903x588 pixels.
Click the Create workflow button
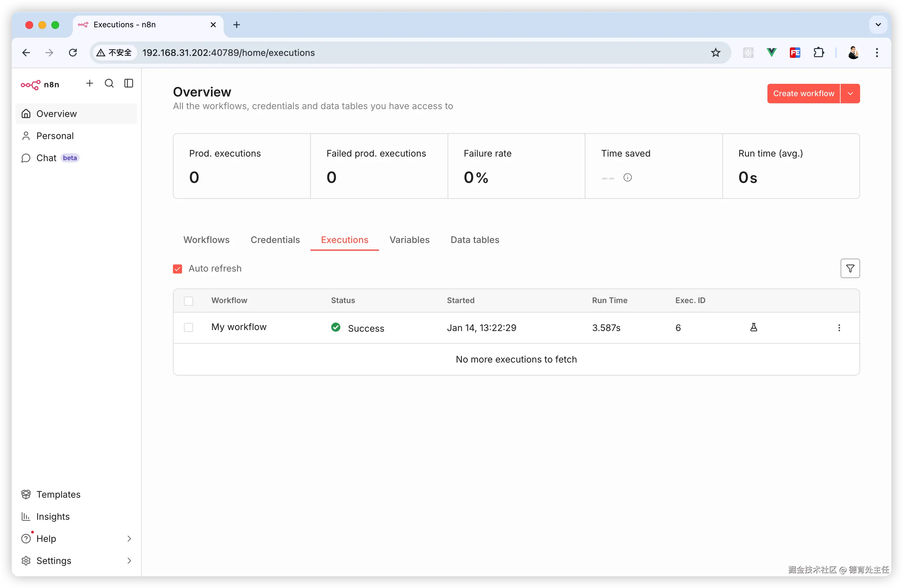click(x=803, y=94)
